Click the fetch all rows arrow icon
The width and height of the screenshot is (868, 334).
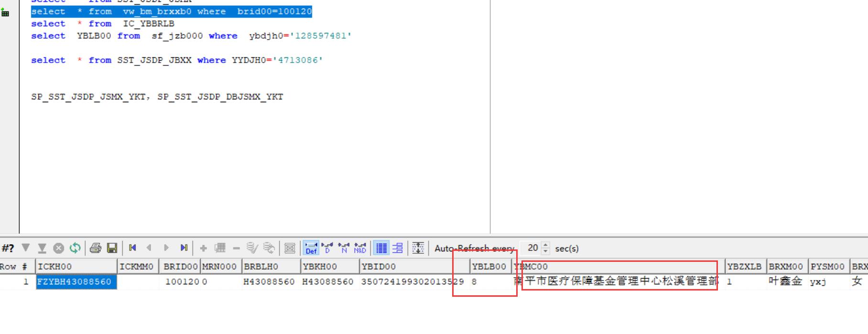(x=42, y=248)
